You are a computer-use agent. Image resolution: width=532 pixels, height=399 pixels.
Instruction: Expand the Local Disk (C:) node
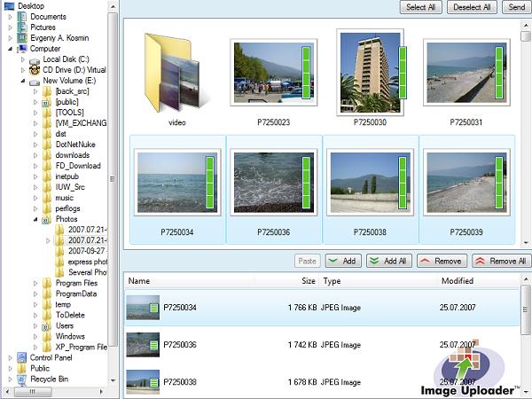coord(23,59)
